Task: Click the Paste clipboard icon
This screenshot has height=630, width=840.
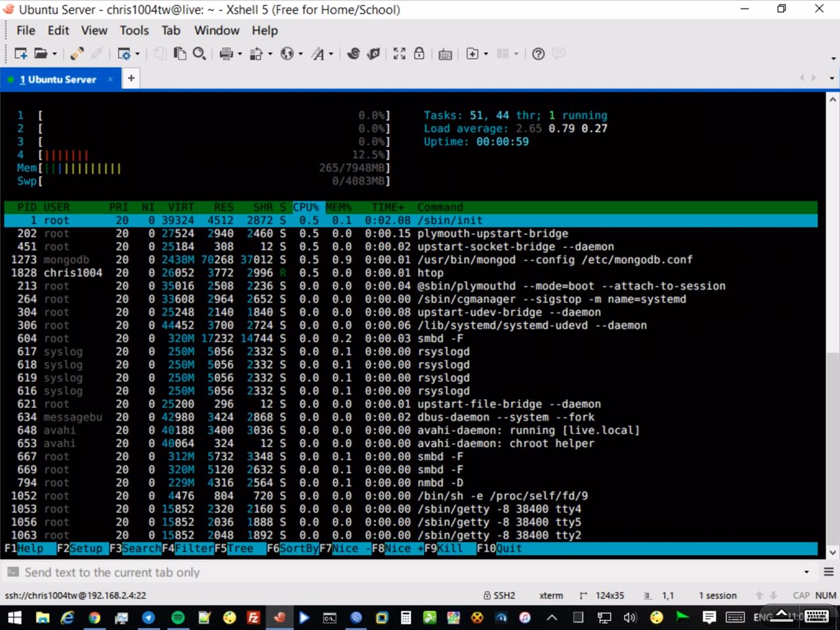Action: pyautogui.click(x=180, y=54)
